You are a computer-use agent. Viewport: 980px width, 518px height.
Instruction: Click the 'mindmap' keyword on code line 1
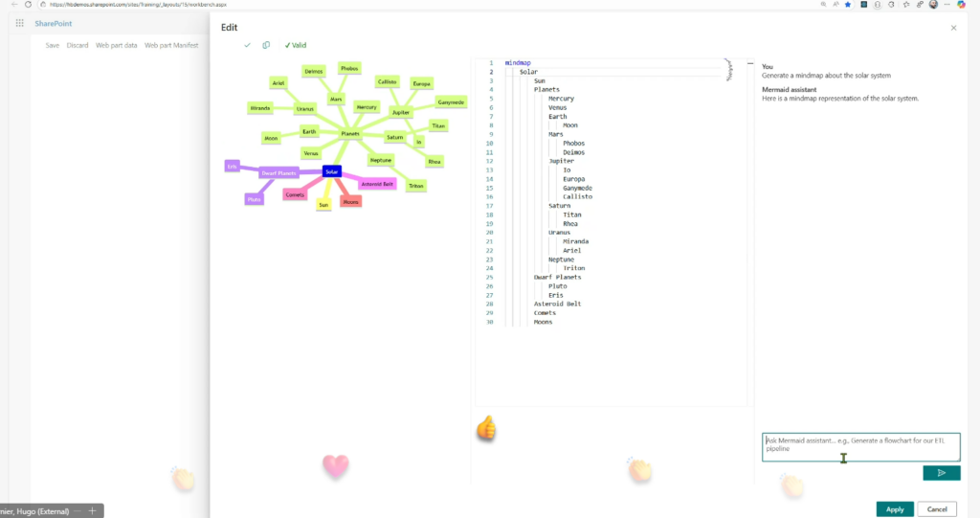point(518,62)
